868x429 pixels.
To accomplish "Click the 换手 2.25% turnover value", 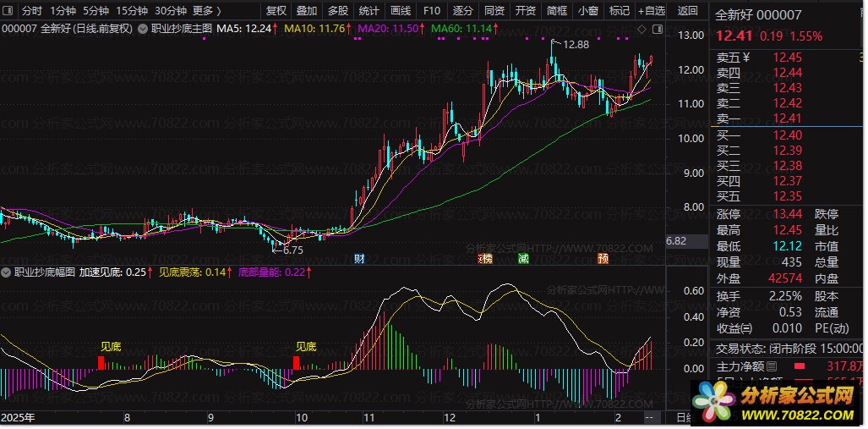I will [x=785, y=296].
